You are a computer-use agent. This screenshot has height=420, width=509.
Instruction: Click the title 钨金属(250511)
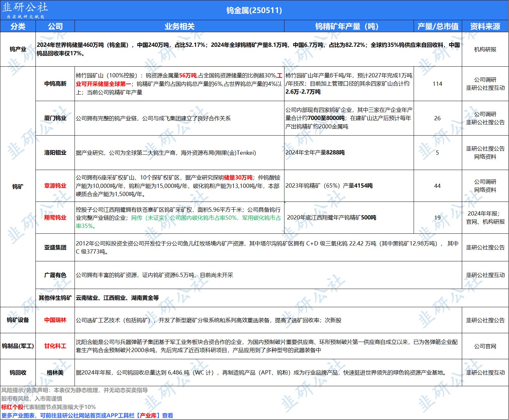[254, 10]
